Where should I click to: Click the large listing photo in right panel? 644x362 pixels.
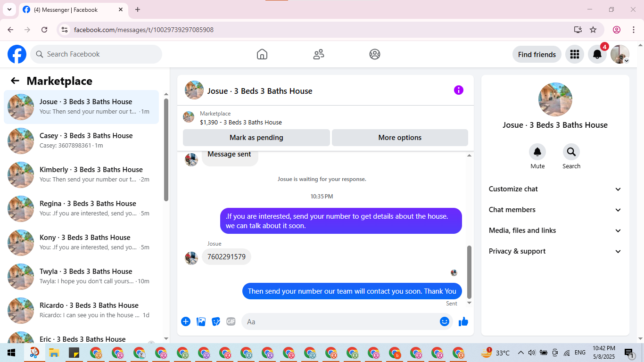click(x=555, y=99)
